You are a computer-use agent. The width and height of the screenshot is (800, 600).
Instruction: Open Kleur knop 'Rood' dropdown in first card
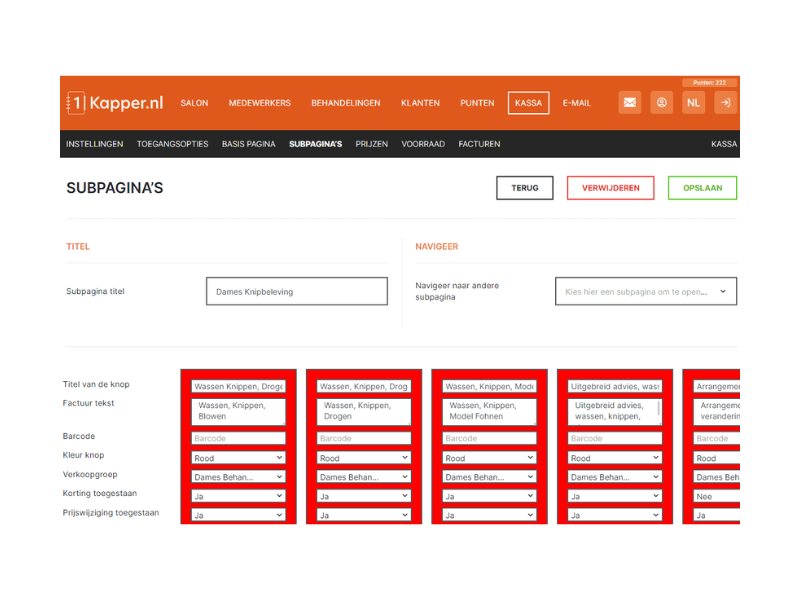[238, 458]
